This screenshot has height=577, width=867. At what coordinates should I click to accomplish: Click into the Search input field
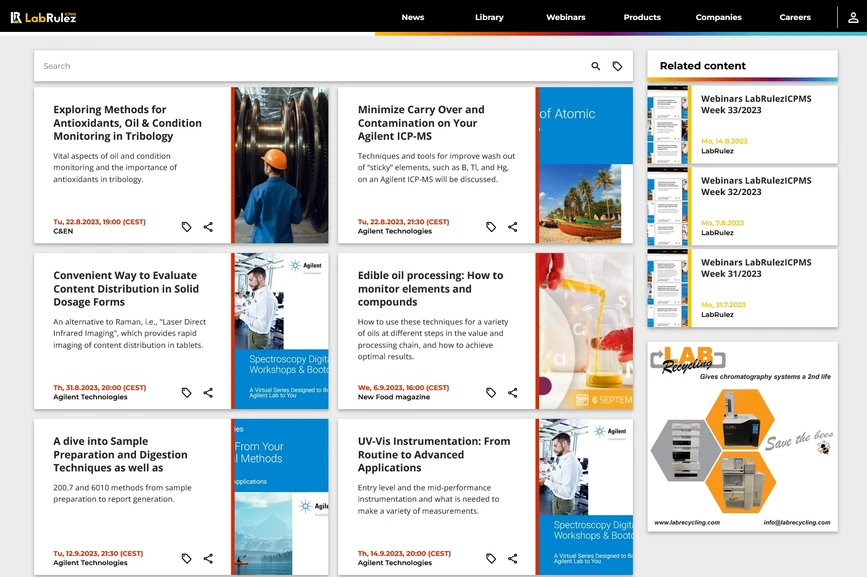tap(312, 66)
